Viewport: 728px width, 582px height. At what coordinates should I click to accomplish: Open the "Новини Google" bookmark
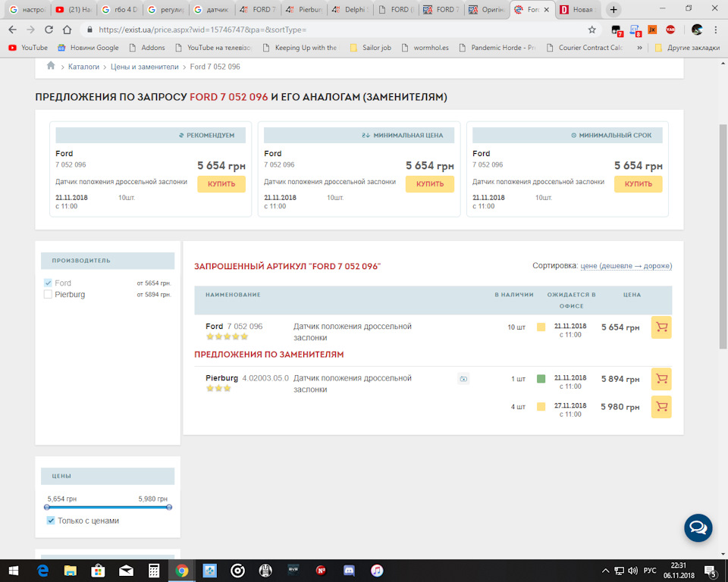[x=88, y=48]
